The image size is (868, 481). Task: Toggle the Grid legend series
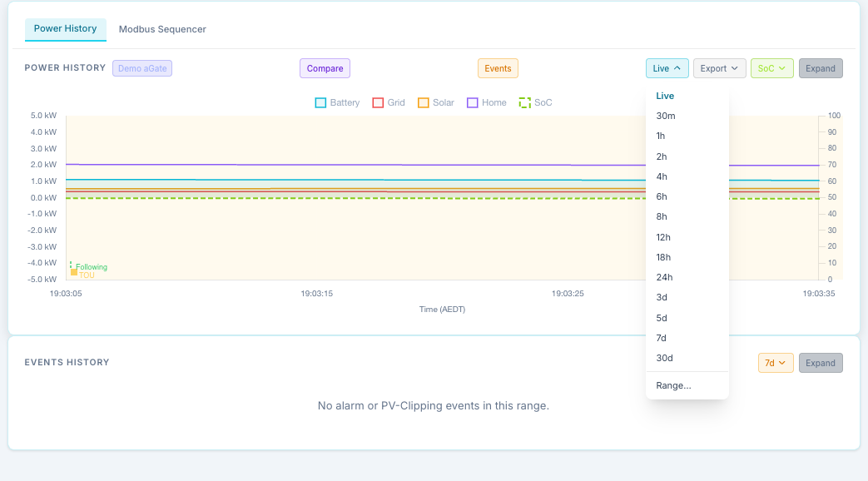(x=389, y=103)
